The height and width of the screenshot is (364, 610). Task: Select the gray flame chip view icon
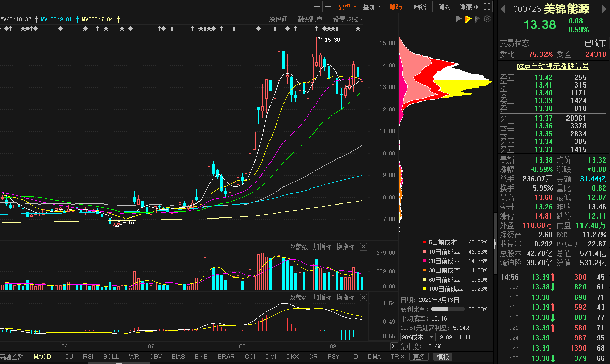click(477, 19)
